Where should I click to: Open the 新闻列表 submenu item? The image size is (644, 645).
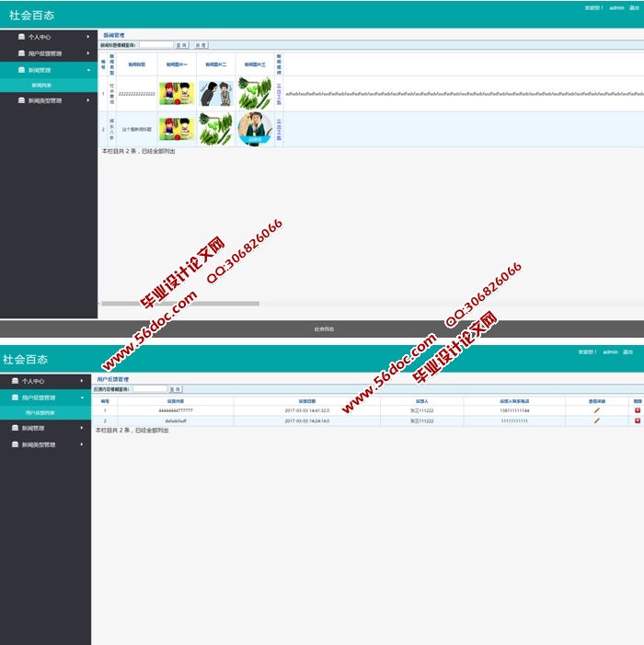coord(44,85)
